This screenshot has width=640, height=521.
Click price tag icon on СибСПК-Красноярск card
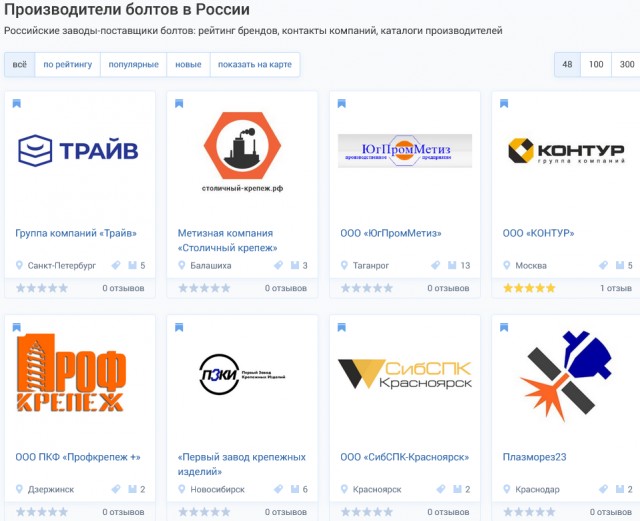coord(441,489)
